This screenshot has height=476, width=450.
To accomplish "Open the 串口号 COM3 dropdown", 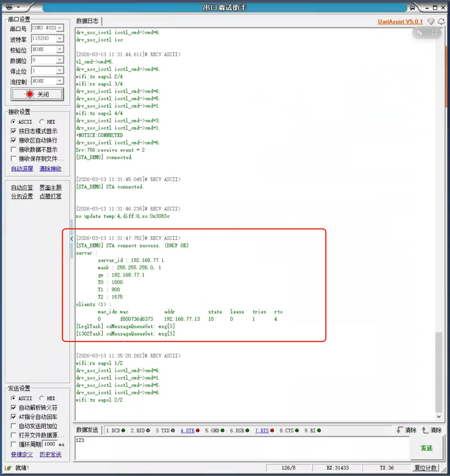I will pyautogui.click(x=60, y=28).
